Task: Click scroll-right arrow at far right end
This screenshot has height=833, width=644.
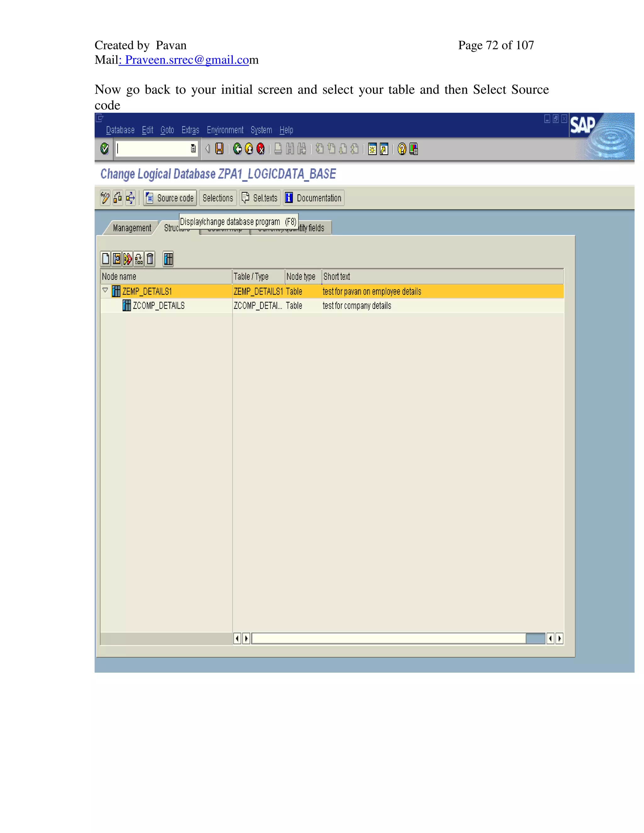Action: point(559,638)
